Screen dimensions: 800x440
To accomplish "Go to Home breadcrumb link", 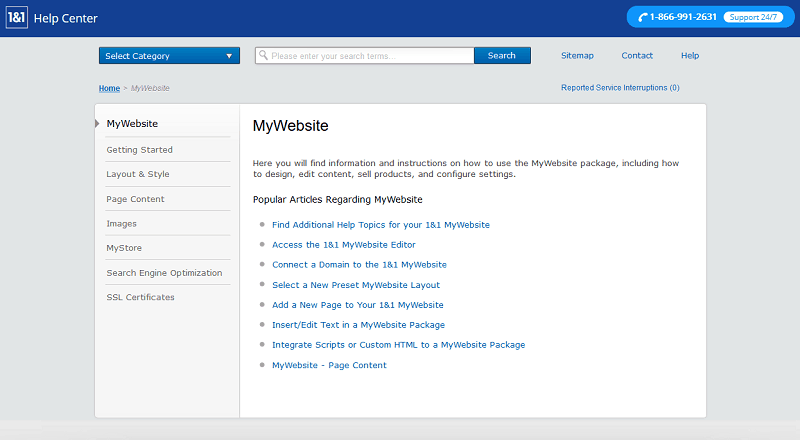I will 109,88.
